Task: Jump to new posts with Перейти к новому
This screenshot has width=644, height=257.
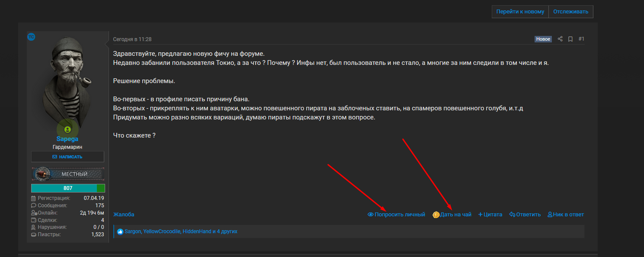Action: click(x=520, y=12)
